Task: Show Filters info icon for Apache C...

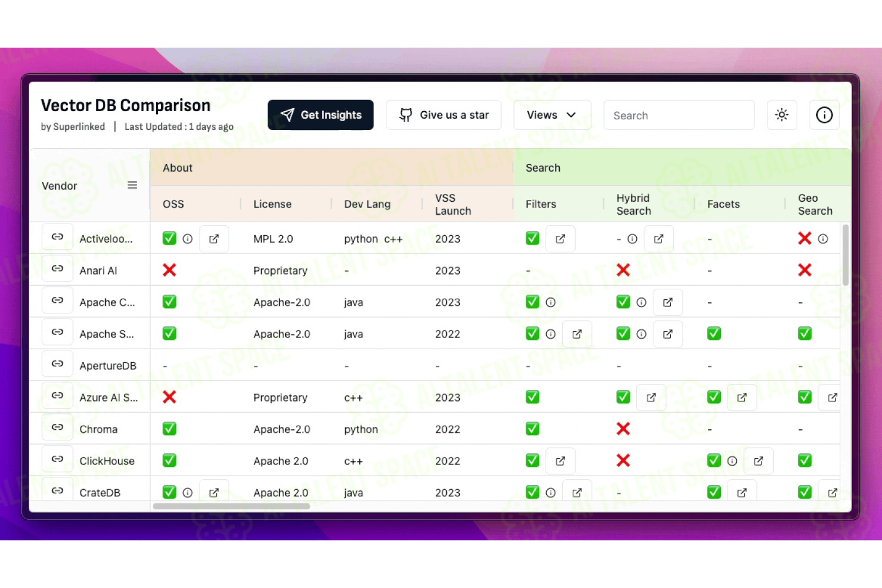Action: [x=551, y=302]
